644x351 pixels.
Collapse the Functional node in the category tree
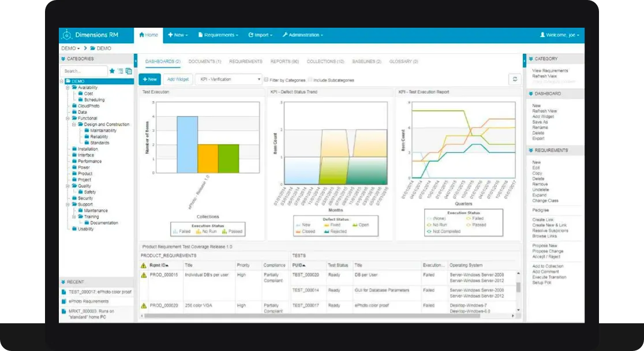tap(69, 118)
